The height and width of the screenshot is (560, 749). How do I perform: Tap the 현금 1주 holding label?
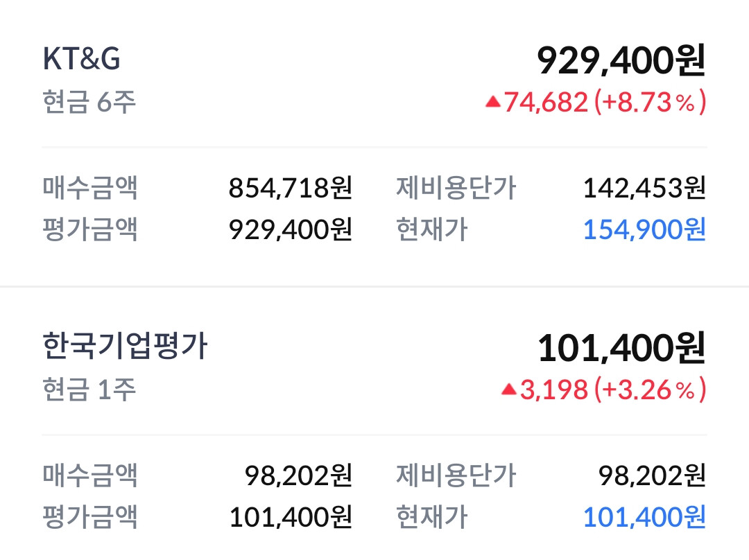pyautogui.click(x=89, y=390)
